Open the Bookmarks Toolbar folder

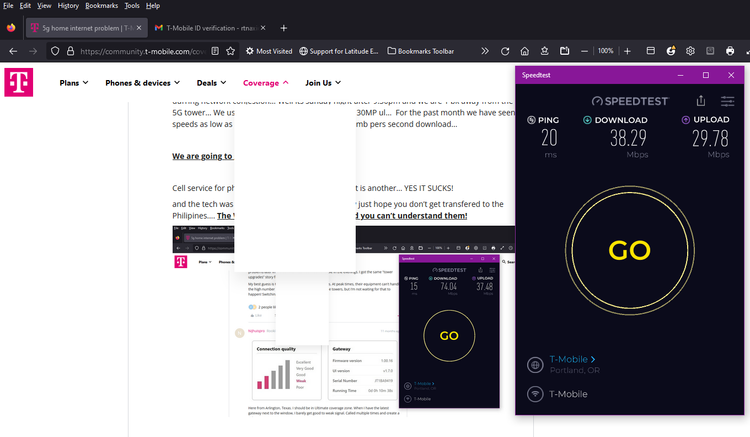(420, 51)
